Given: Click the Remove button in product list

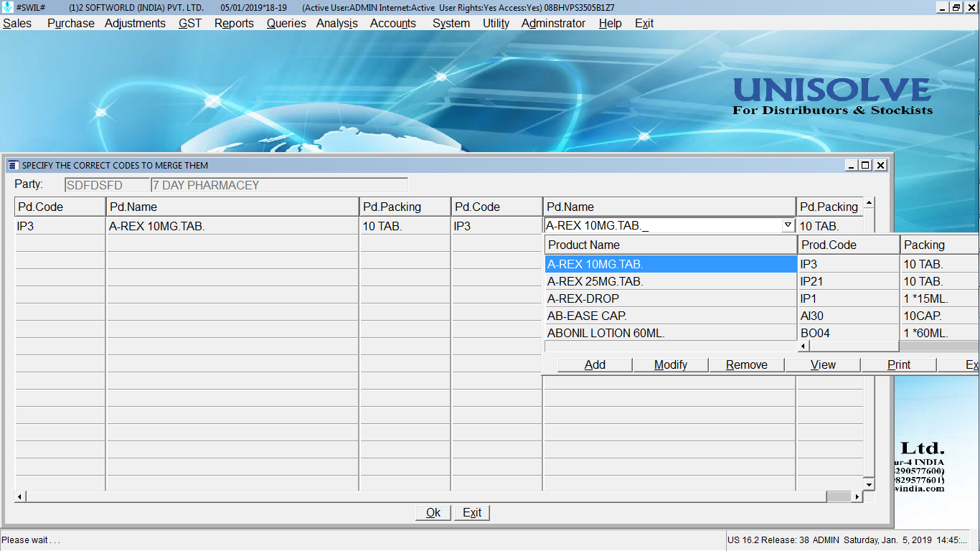Looking at the screenshot, I should (747, 364).
